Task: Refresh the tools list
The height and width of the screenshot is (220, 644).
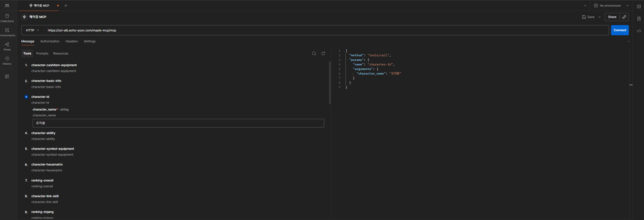Action: click(x=323, y=53)
